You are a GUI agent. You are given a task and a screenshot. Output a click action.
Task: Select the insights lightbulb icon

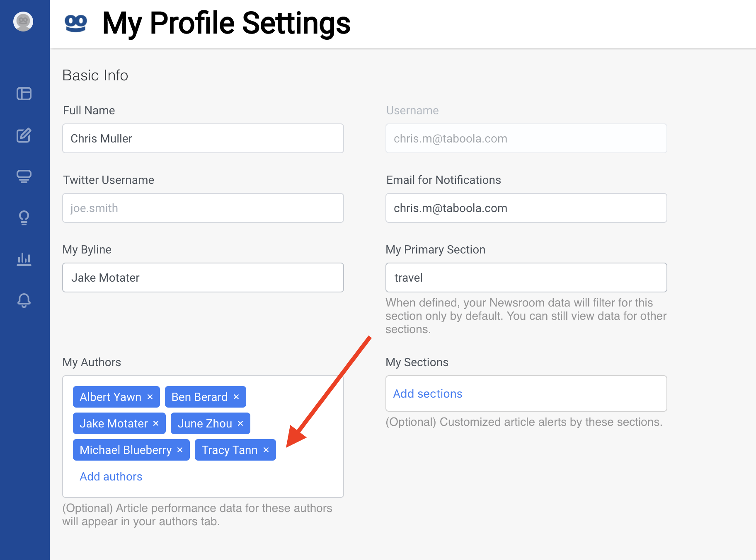[x=24, y=218]
